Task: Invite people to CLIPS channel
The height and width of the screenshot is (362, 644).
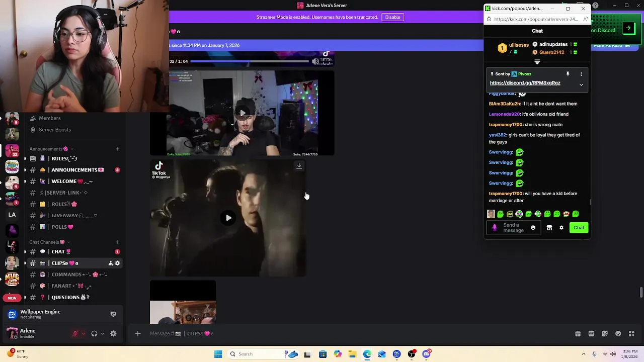Action: tap(111, 263)
